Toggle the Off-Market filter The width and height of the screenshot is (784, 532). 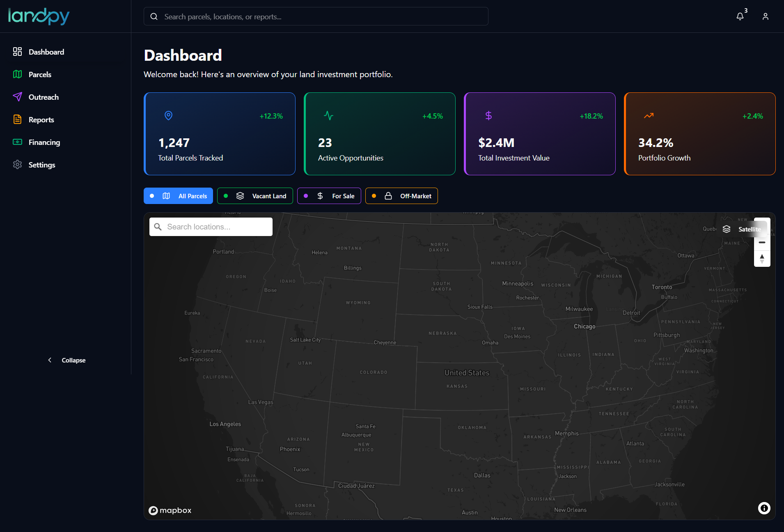(401, 196)
